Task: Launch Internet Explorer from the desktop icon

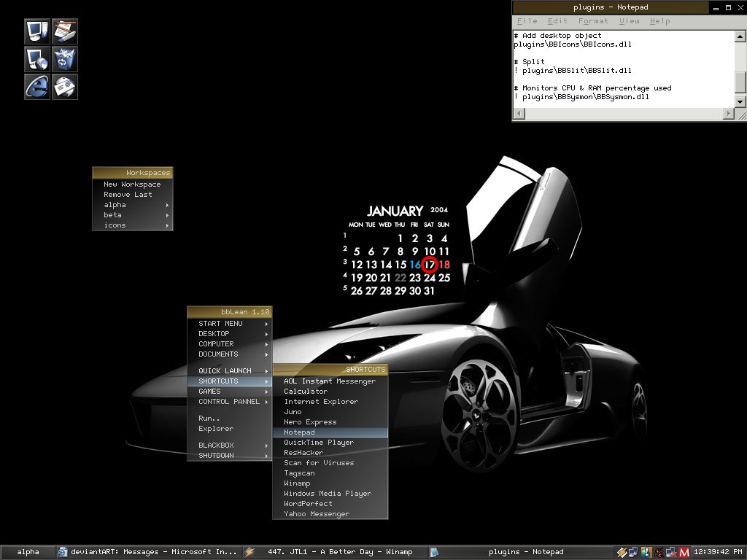Action: click(x=37, y=87)
